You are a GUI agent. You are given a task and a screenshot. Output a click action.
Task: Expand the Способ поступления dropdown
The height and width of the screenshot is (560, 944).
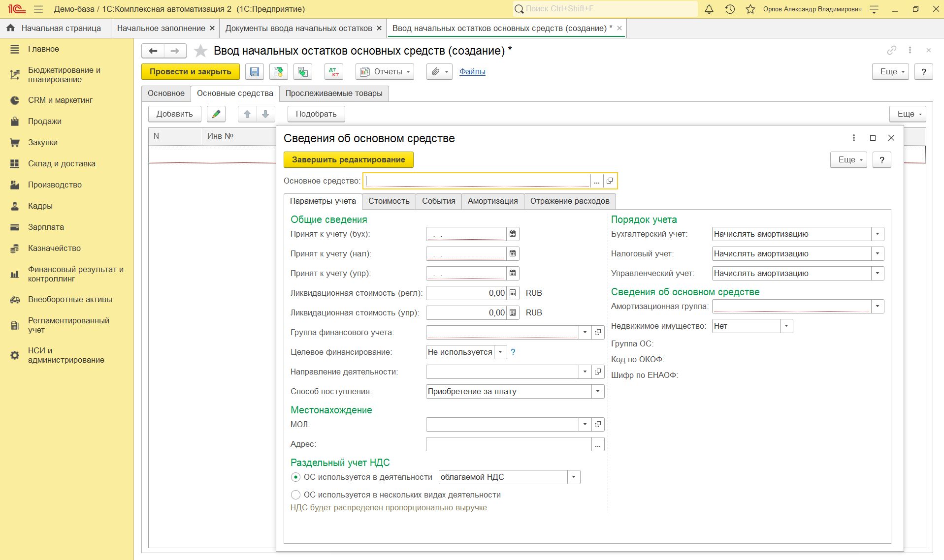[x=597, y=392]
